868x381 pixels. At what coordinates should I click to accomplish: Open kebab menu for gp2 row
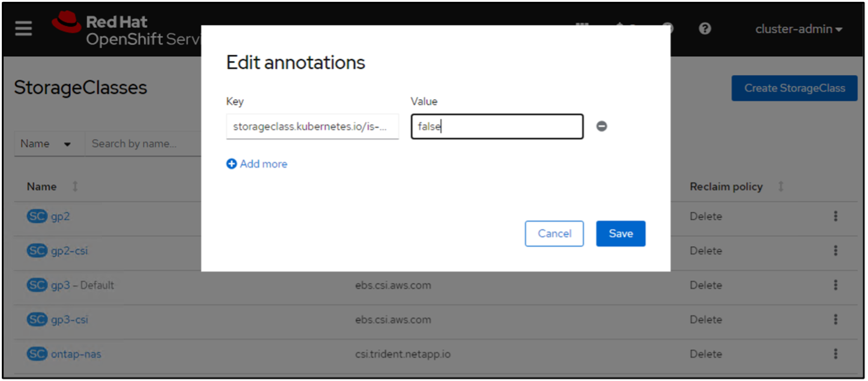click(x=836, y=217)
